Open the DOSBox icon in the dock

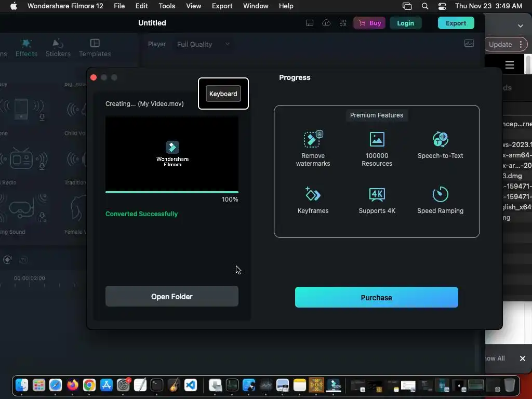(316, 385)
